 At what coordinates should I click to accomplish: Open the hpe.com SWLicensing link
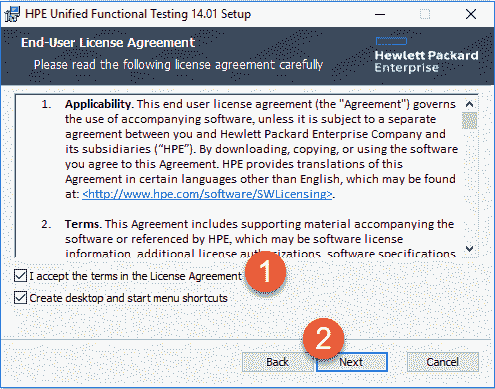pos(207,194)
